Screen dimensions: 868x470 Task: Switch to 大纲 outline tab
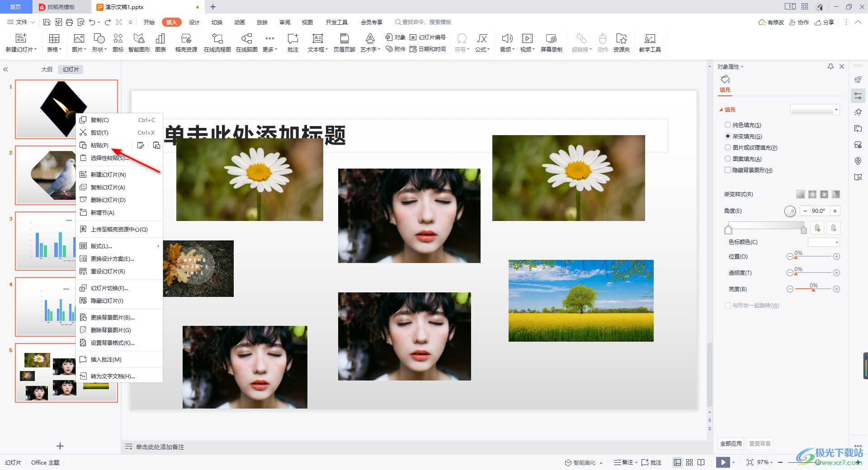click(x=47, y=70)
